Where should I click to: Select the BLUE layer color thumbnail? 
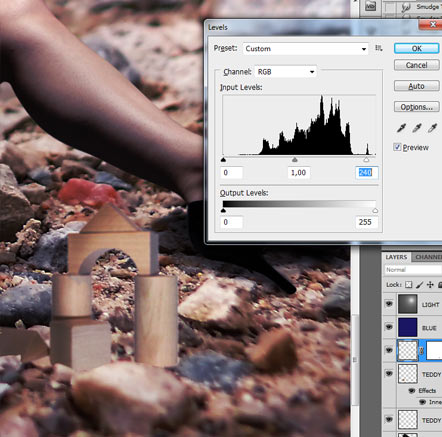pos(407,327)
